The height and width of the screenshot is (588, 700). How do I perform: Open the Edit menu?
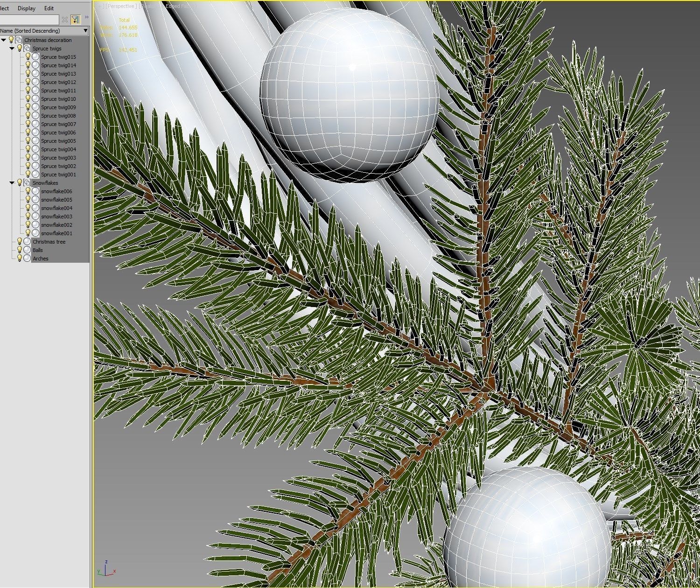[x=49, y=8]
